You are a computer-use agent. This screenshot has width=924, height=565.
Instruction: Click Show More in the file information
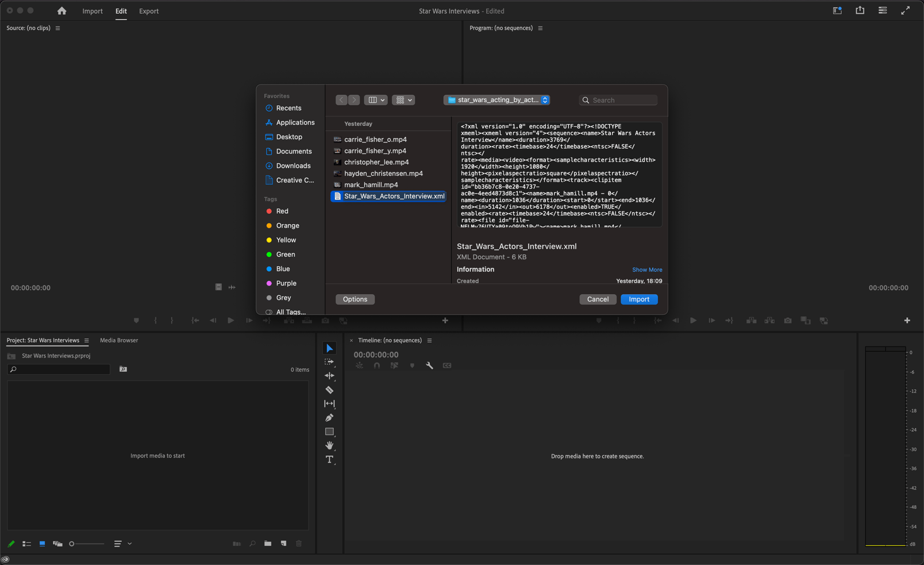coord(647,269)
